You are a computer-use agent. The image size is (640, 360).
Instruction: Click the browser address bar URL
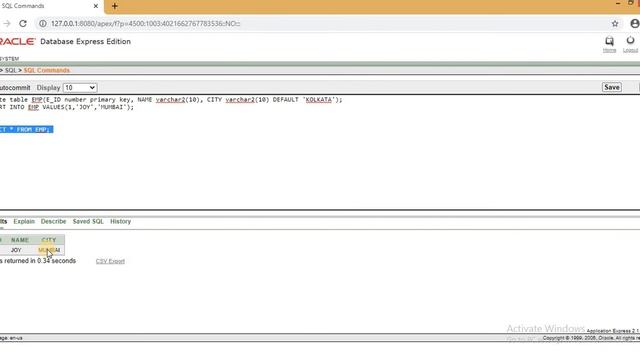click(145, 24)
